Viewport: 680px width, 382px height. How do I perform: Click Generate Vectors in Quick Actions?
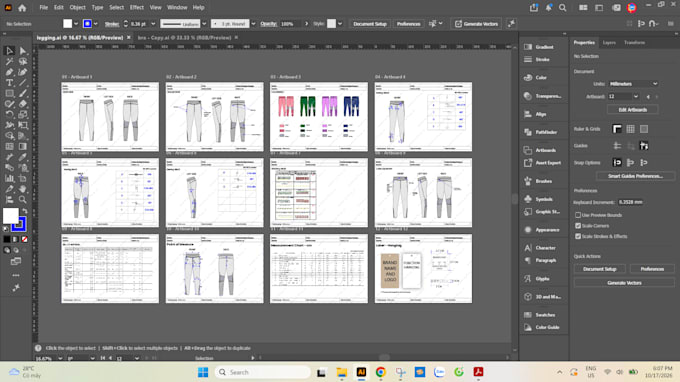(624, 283)
